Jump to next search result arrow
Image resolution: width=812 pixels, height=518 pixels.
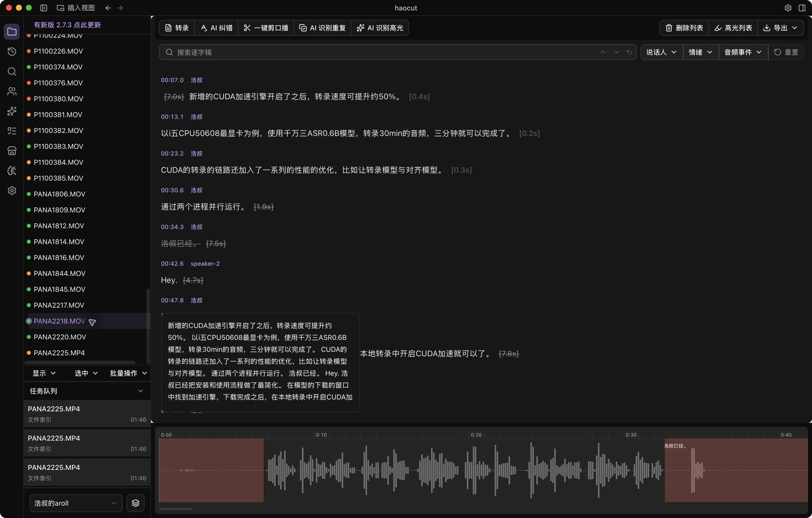coord(616,52)
